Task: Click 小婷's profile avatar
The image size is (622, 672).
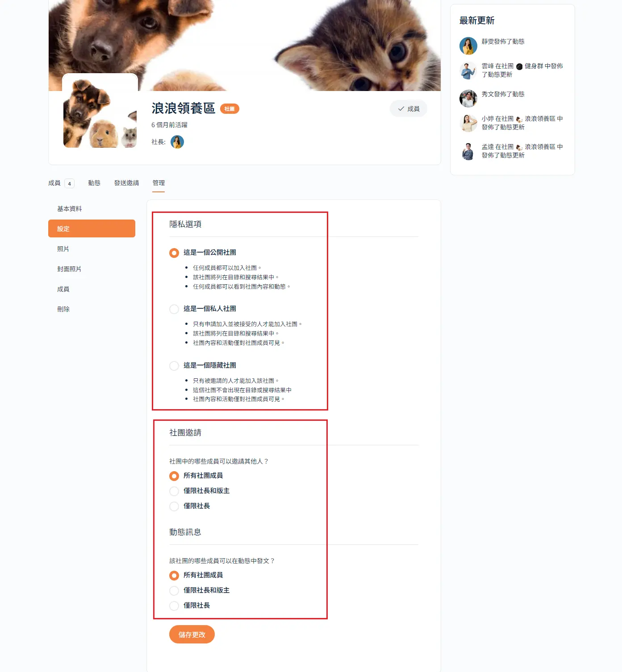Action: (x=468, y=123)
